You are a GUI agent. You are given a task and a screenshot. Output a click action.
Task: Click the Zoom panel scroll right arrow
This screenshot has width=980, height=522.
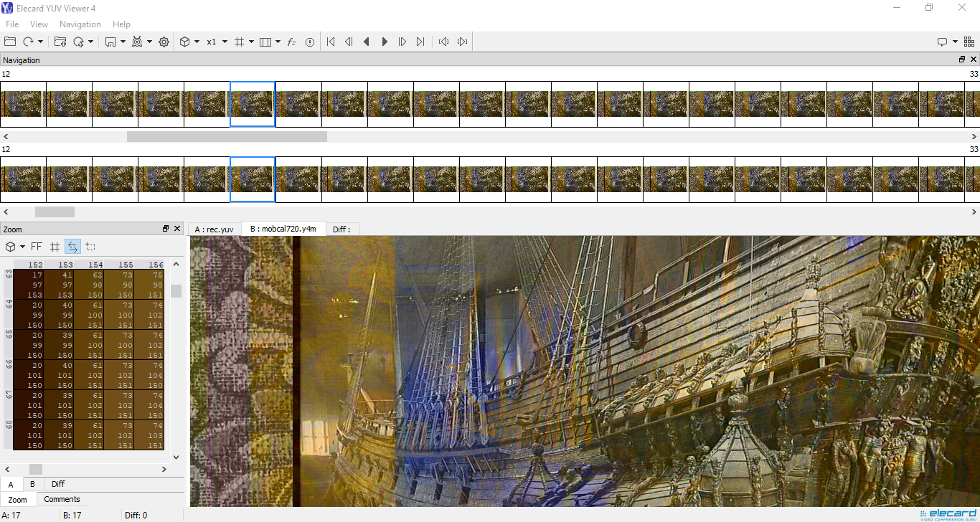[164, 469]
